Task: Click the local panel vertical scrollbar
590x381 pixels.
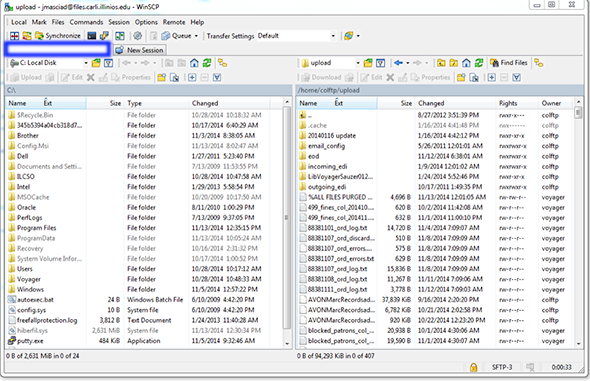Action: tap(287, 218)
